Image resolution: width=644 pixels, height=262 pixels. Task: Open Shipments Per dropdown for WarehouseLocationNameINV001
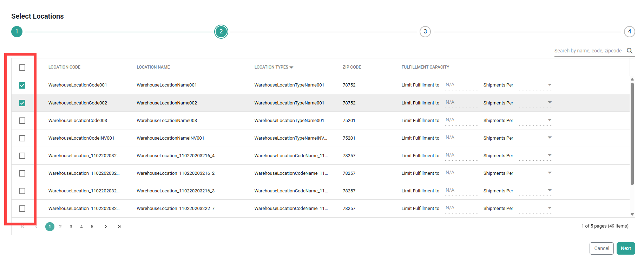tap(535, 138)
